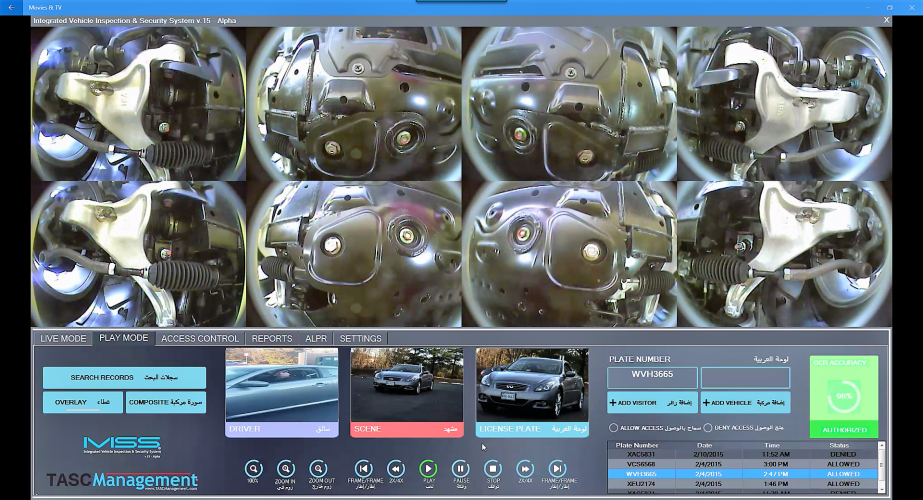Click the plate number field showing WVH3665
This screenshot has height=500, width=923.
coord(652,378)
